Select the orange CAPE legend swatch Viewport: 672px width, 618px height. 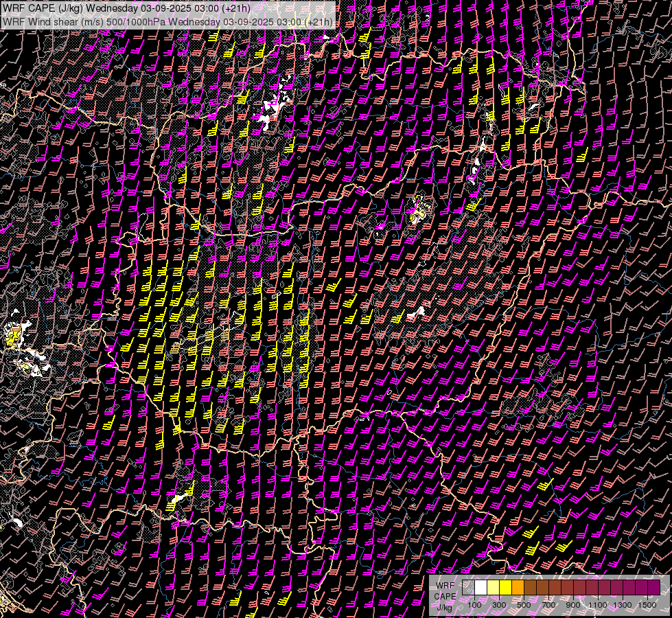click(518, 587)
